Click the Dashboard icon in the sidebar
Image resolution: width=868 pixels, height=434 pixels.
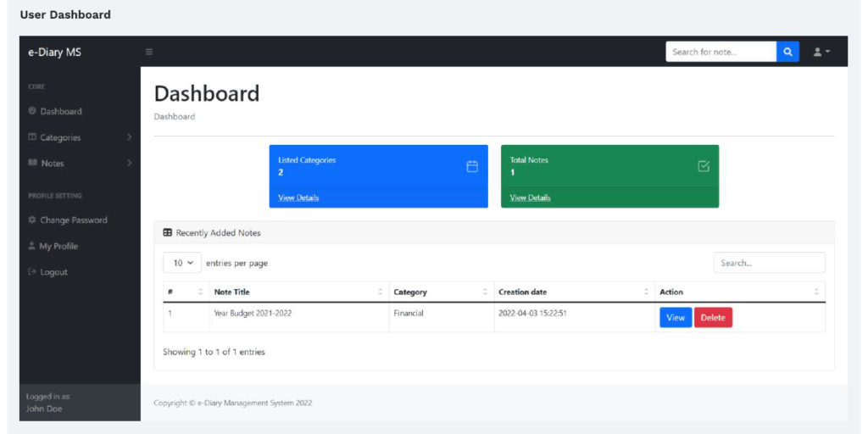(32, 111)
